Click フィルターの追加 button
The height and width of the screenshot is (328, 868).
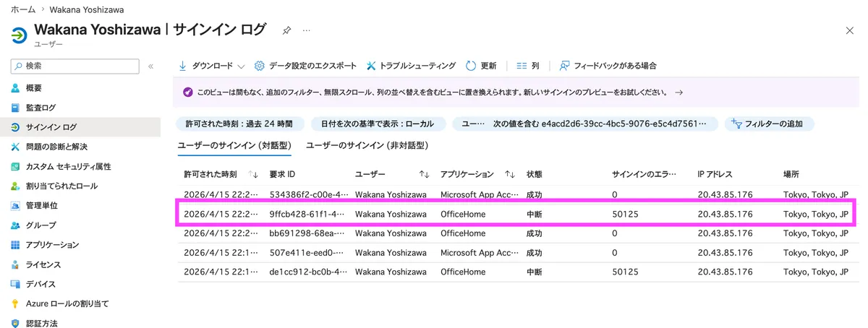click(x=770, y=124)
